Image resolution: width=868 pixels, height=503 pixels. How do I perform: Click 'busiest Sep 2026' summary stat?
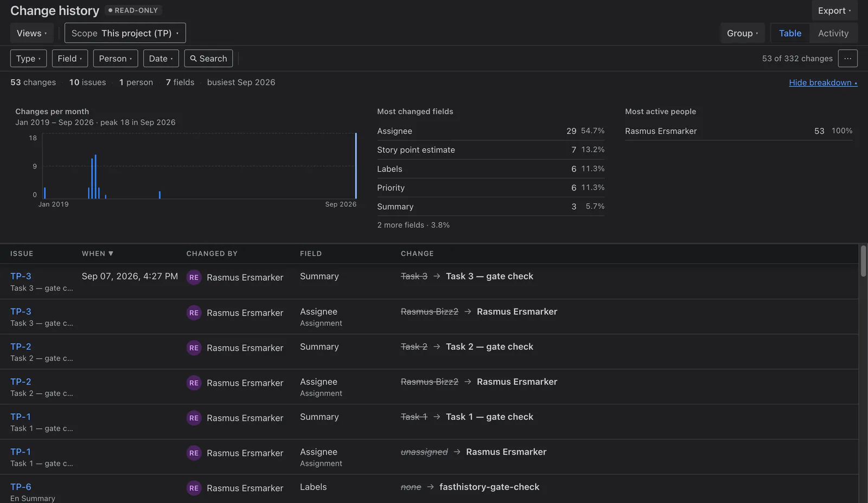coord(241,82)
